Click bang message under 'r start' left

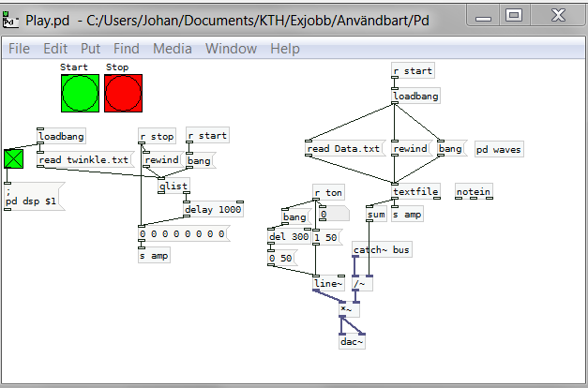click(x=201, y=160)
